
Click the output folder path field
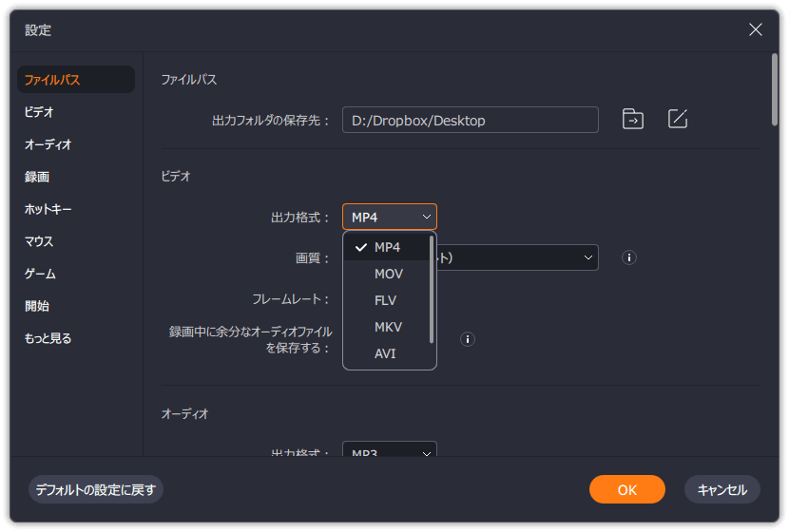click(471, 121)
